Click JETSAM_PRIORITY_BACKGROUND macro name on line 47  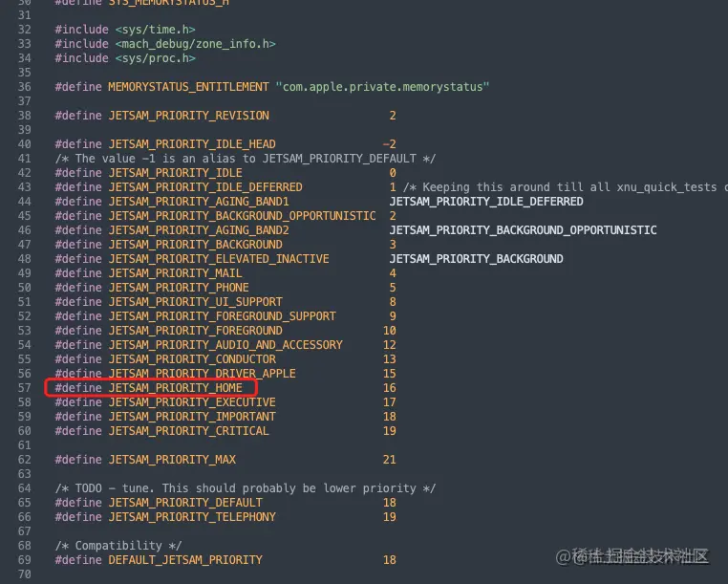tap(196, 245)
